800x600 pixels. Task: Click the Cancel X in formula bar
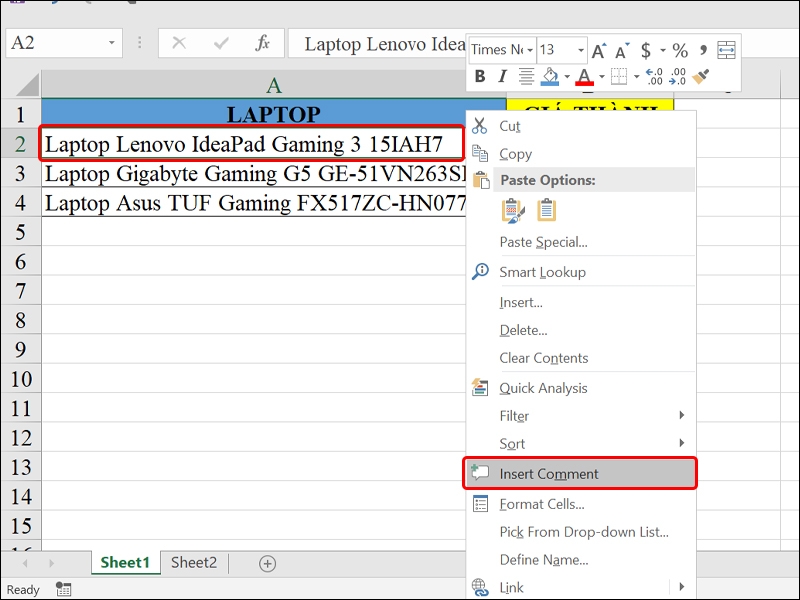(179, 43)
